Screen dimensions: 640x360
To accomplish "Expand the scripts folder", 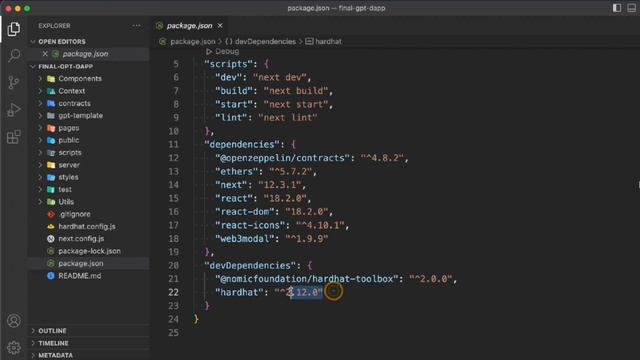I will click(70, 153).
